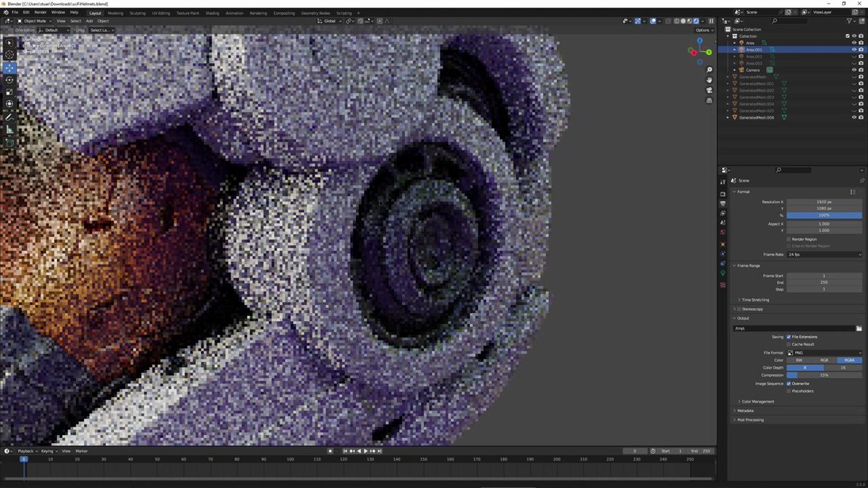Open the File Format PNG dropdown
The width and height of the screenshot is (868, 488).
point(824,353)
